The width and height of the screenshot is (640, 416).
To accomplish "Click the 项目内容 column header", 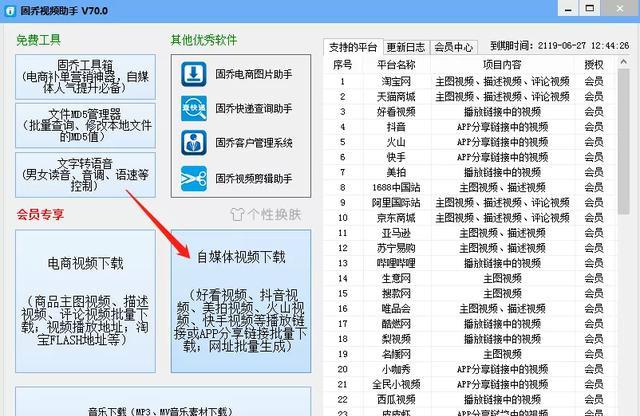I will point(502,65).
